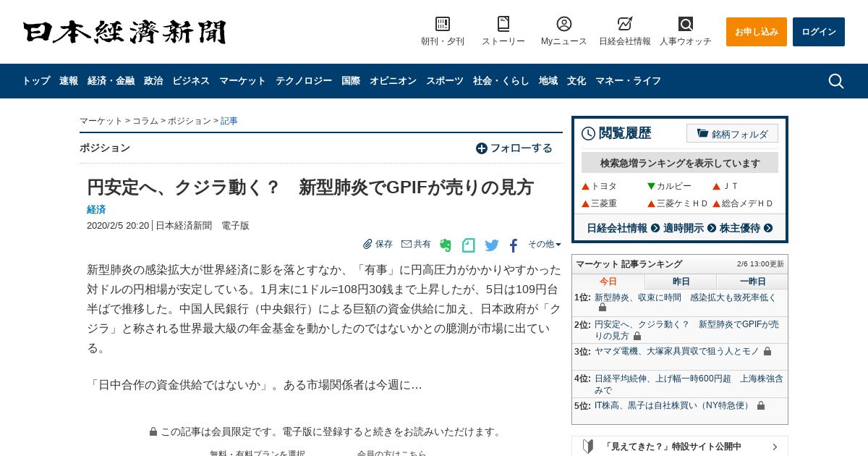The image size is (868, 456).
Task: Open the スポーツ navigation item
Action: point(445,81)
